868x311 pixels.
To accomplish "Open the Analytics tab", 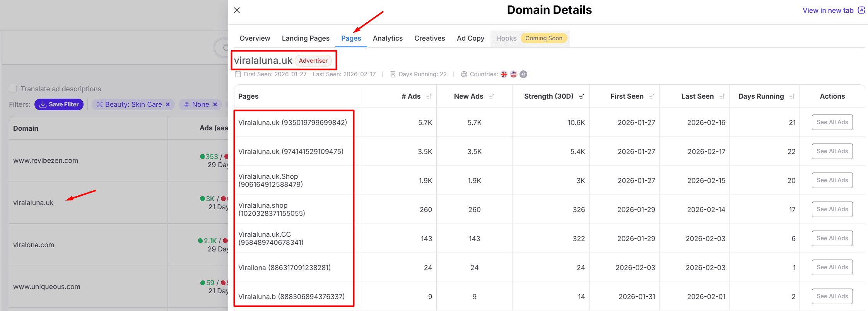I will (x=388, y=38).
